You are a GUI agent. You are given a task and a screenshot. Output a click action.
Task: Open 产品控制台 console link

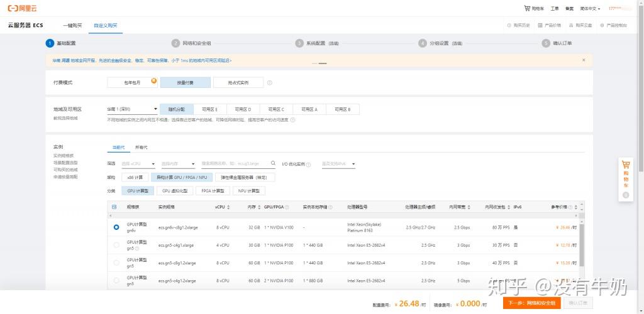tap(614, 25)
